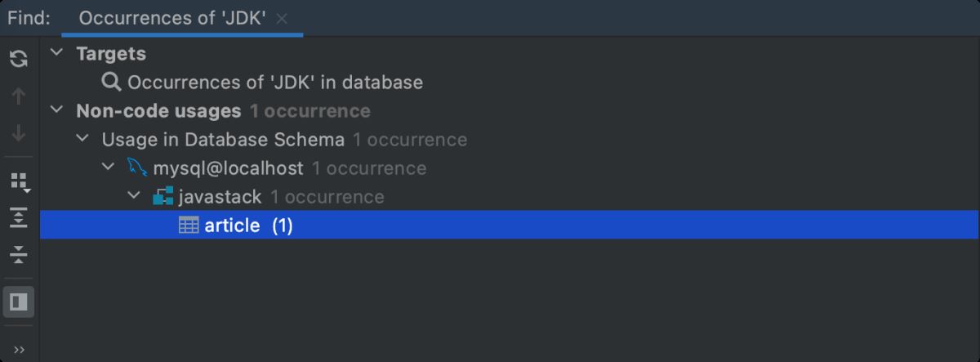Go to previous occurrence with up arrow

pyautogui.click(x=19, y=96)
